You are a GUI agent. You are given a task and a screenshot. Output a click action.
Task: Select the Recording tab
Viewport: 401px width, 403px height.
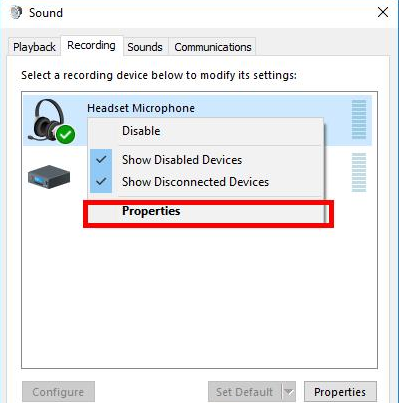click(x=91, y=45)
